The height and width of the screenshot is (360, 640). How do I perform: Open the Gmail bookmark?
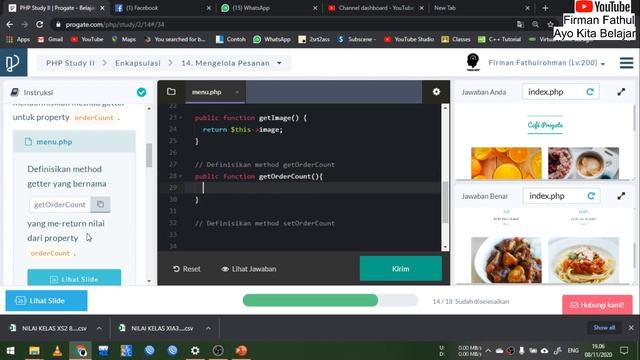click(x=50, y=39)
